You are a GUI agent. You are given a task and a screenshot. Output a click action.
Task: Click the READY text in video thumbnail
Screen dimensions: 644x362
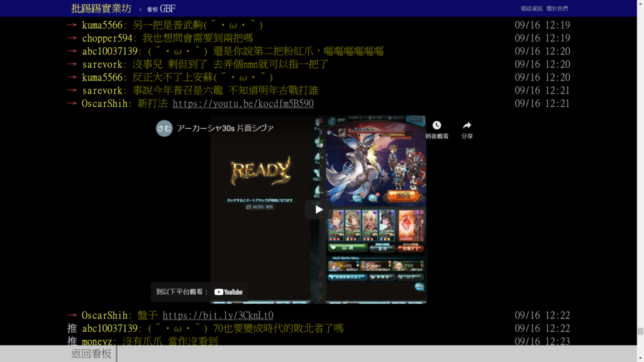coord(260,170)
